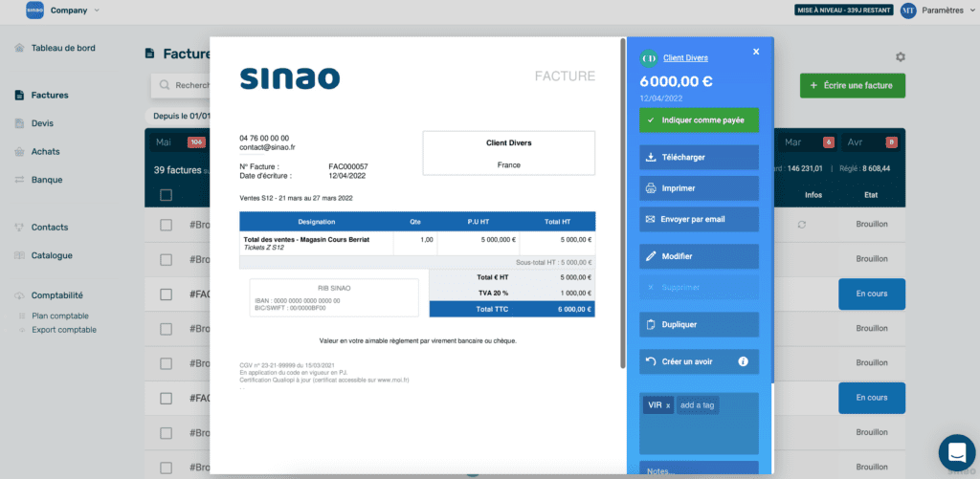Click the first En cours status button
980x479 pixels.
871,294
